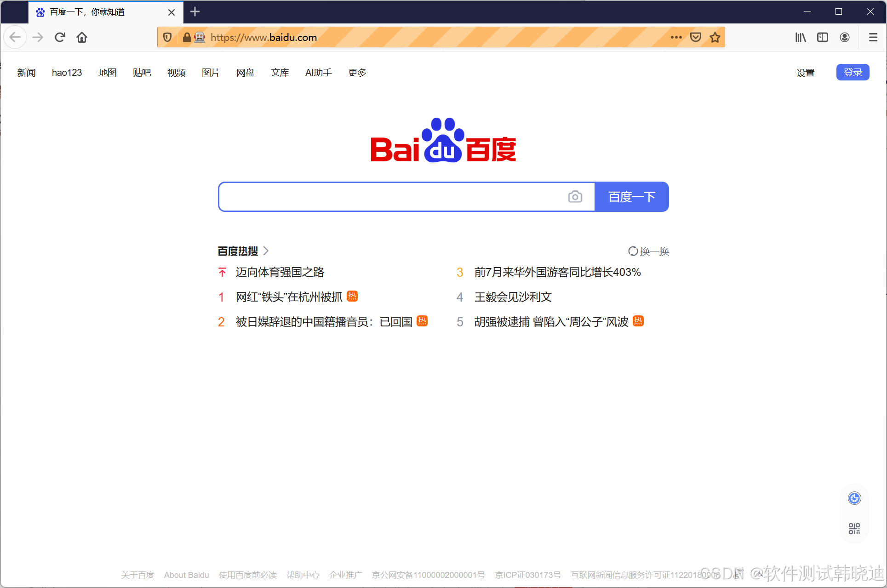Open 企业推广 footer link
This screenshot has width=887, height=588.
346,575
